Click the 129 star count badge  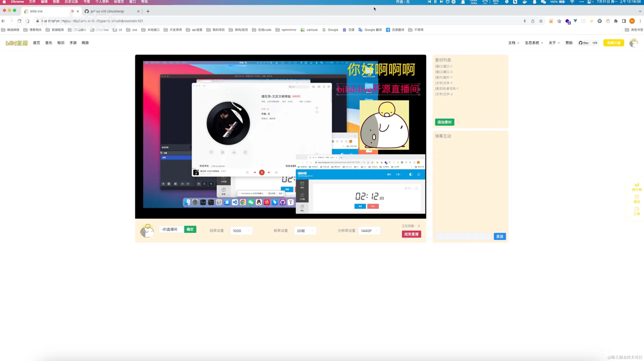595,43
